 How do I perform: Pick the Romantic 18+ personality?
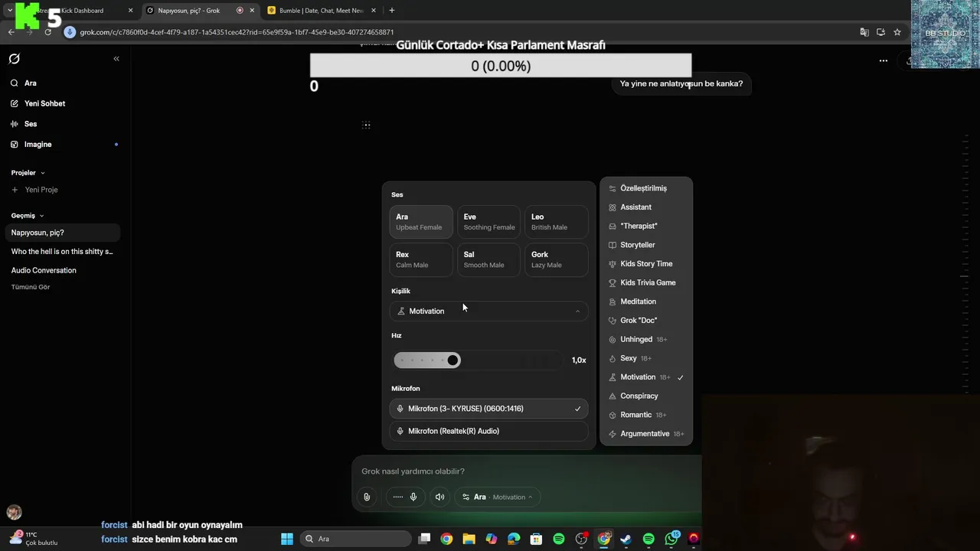[646, 415]
